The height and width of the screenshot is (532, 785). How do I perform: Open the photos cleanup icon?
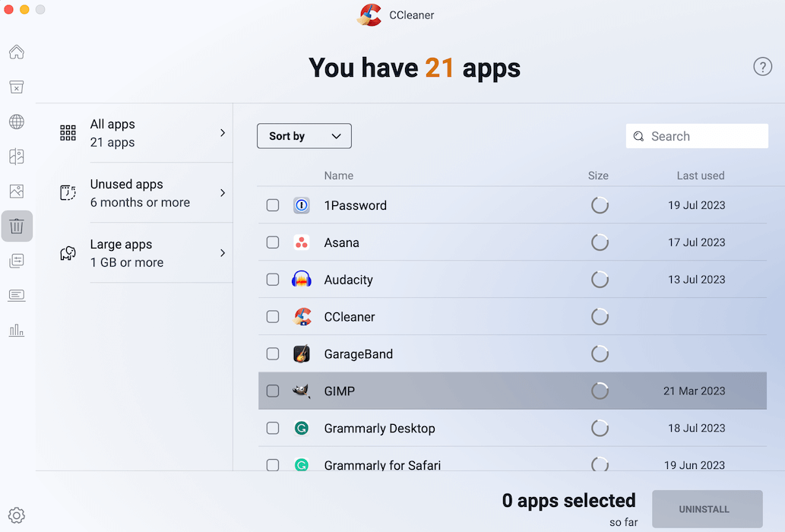17,191
